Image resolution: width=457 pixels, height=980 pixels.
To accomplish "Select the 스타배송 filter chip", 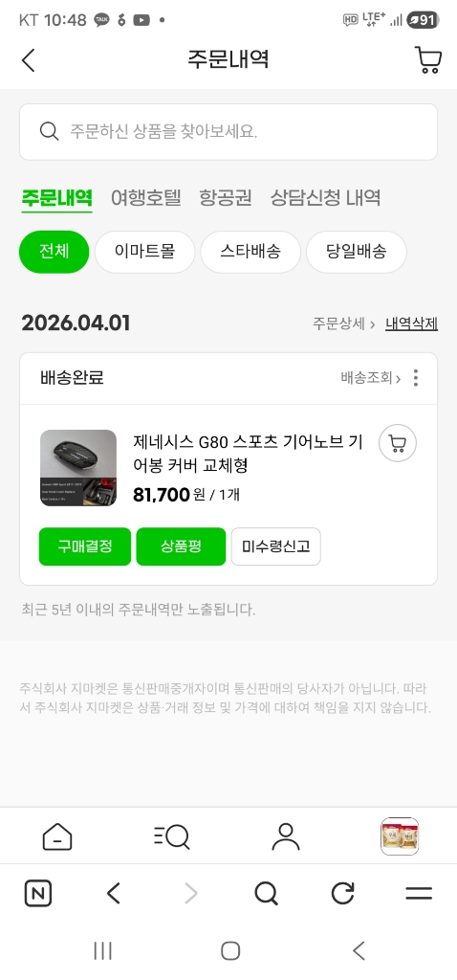I will [x=250, y=252].
